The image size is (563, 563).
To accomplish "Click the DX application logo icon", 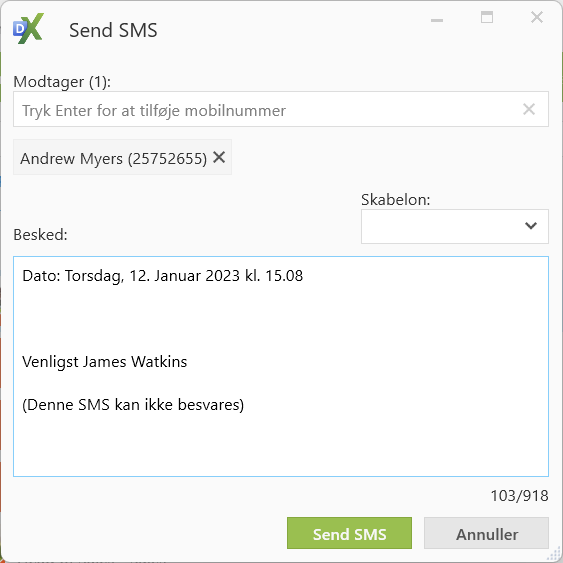I will 28,29.
